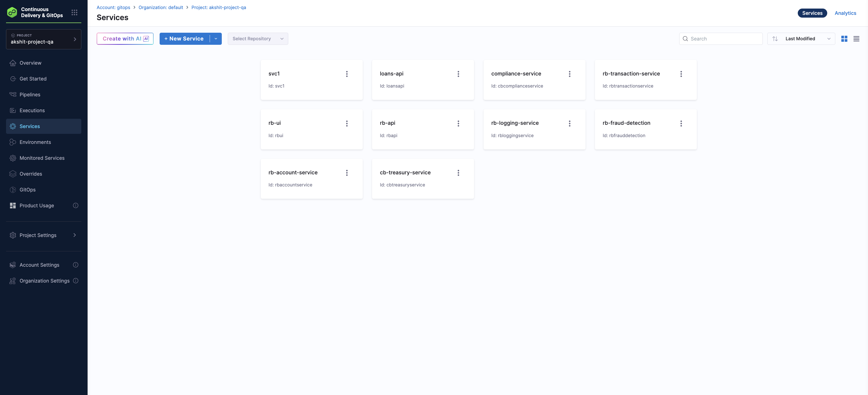Open the Pipelines sidebar item
The width and height of the screenshot is (868, 395).
click(x=30, y=95)
